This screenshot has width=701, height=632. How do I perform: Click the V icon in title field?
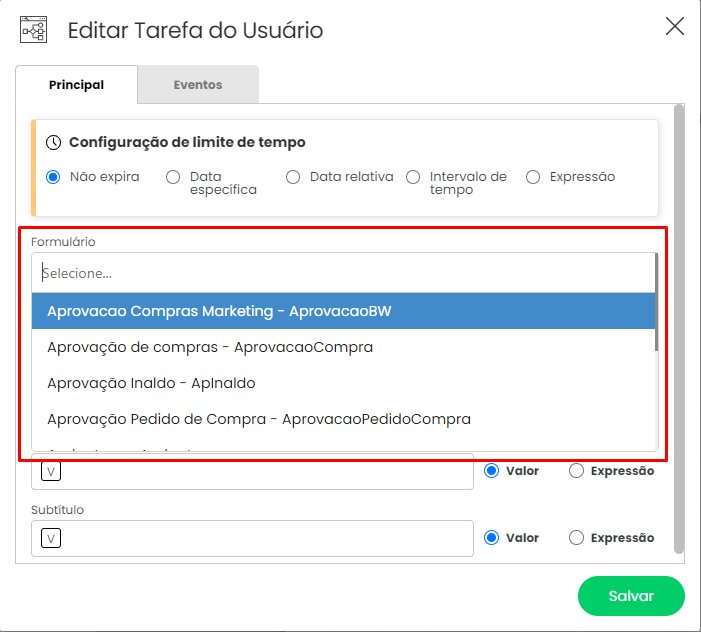[x=51, y=471]
